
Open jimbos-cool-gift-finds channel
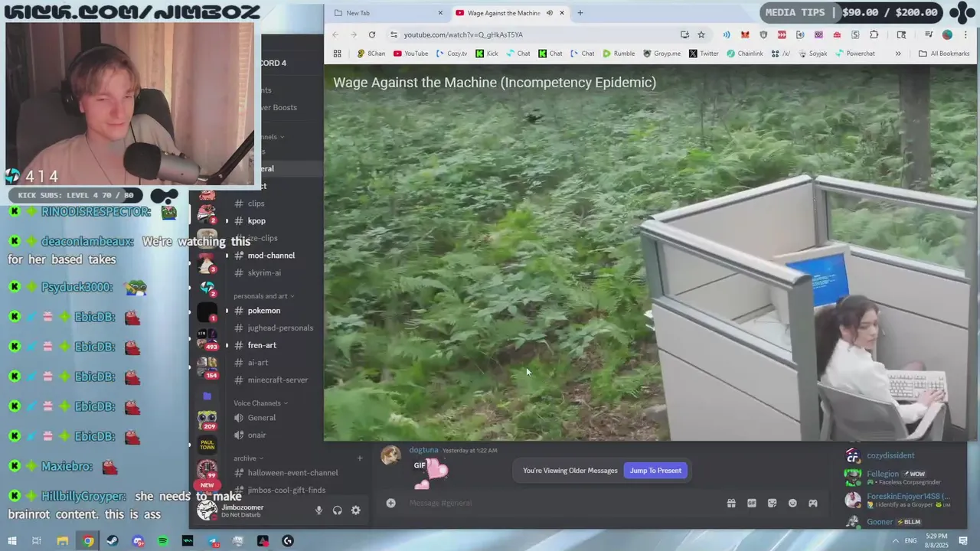coord(286,490)
